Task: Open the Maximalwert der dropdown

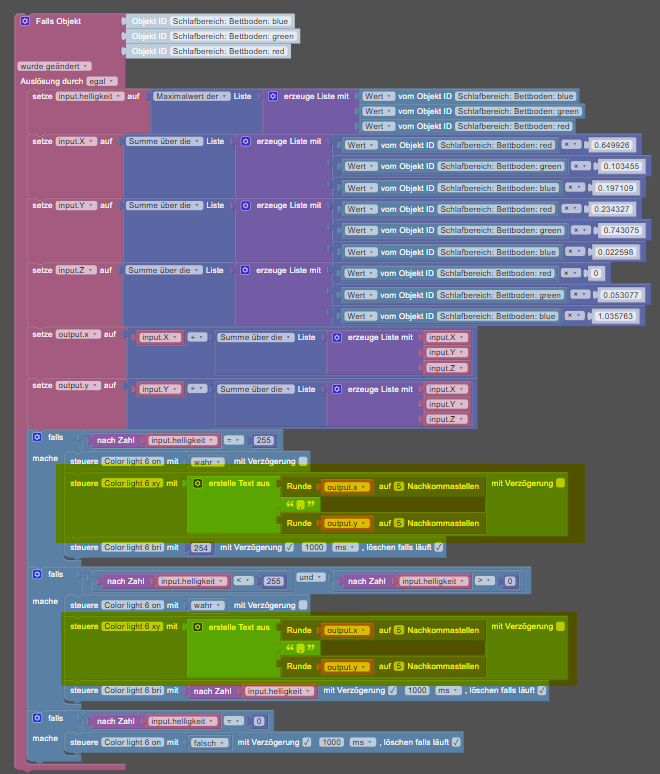Action: pyautogui.click(x=192, y=96)
